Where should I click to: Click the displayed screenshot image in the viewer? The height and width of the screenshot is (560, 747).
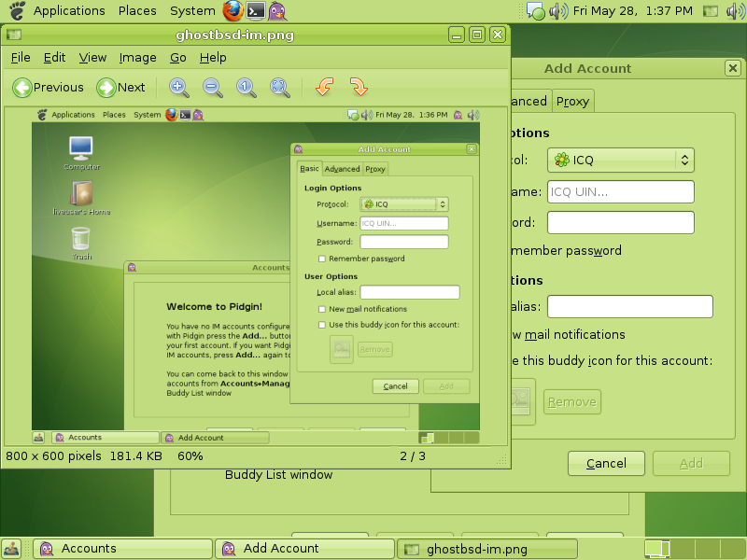(x=256, y=276)
